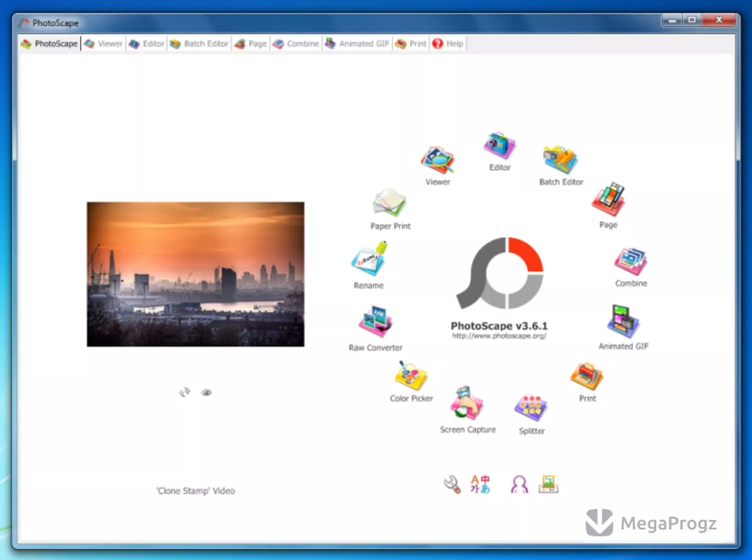Click the photo frame icon at bottom
This screenshot has width=752, height=560.
[x=548, y=484]
